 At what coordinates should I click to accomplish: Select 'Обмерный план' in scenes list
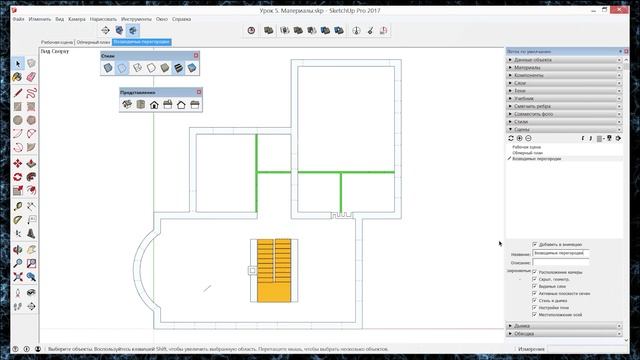pyautogui.click(x=527, y=153)
